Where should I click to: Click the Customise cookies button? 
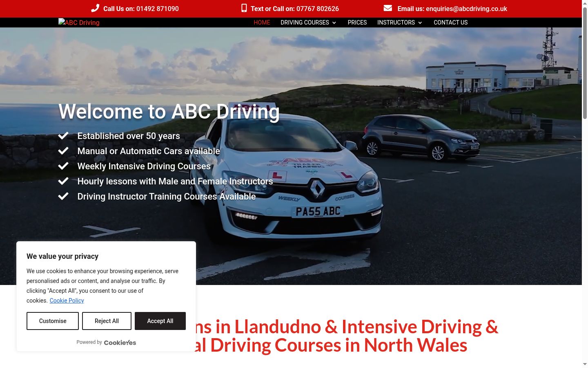[53, 321]
